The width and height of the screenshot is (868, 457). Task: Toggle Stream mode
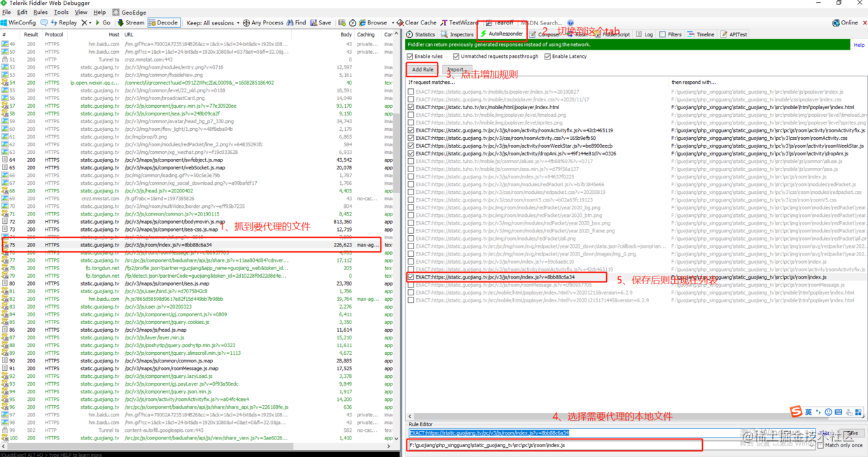pos(131,22)
